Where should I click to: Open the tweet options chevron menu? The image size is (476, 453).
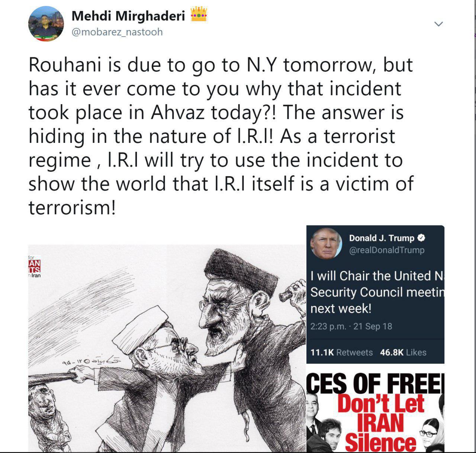(x=439, y=24)
